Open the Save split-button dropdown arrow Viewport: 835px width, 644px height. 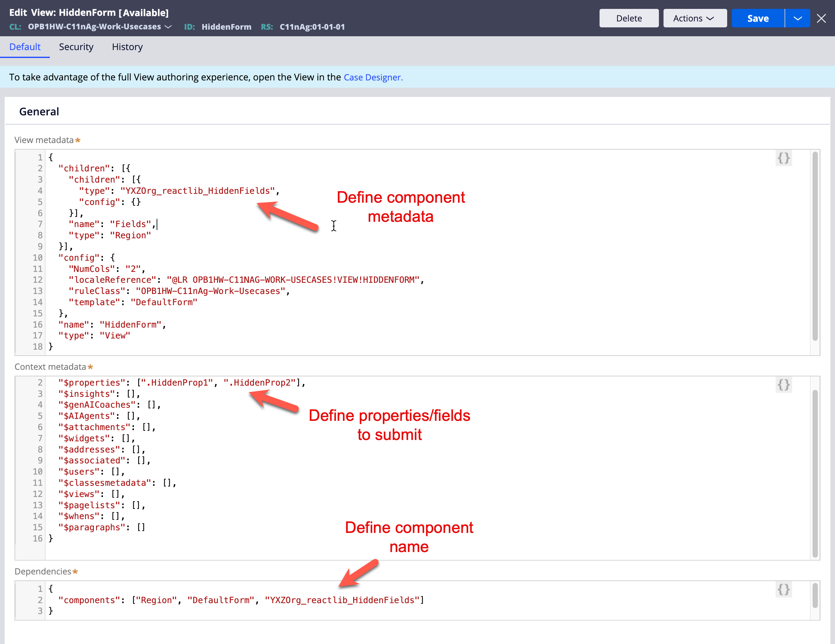[797, 18]
